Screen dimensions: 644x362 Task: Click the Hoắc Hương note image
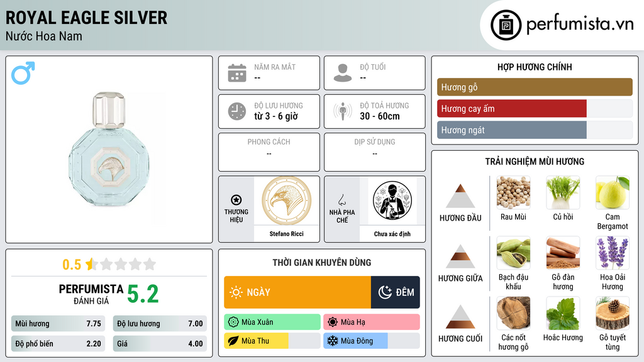click(x=563, y=313)
